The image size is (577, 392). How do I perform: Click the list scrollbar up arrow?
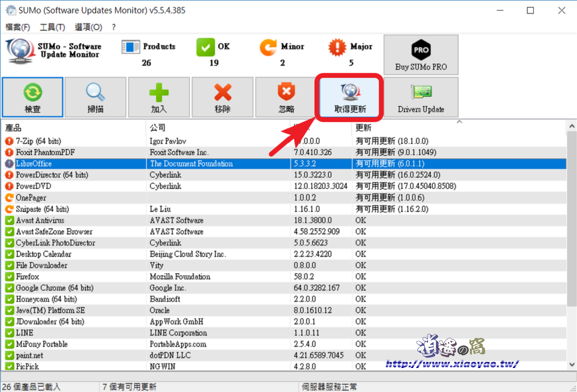pyautogui.click(x=572, y=126)
